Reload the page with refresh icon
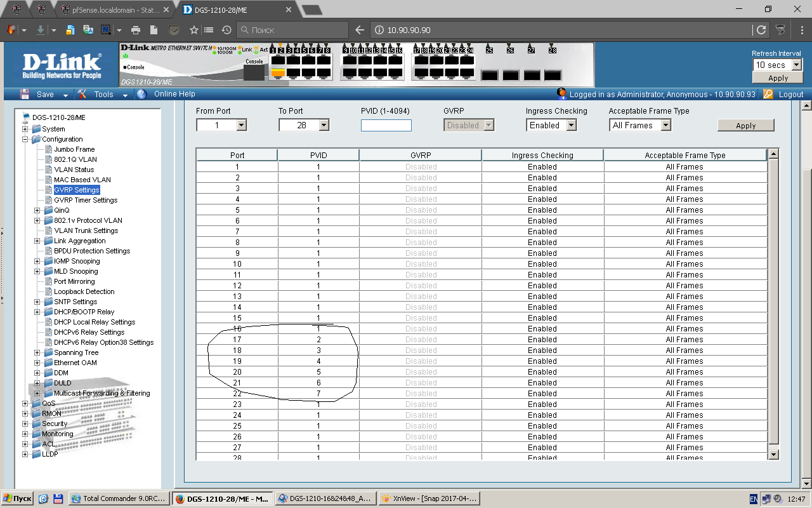 [761, 30]
